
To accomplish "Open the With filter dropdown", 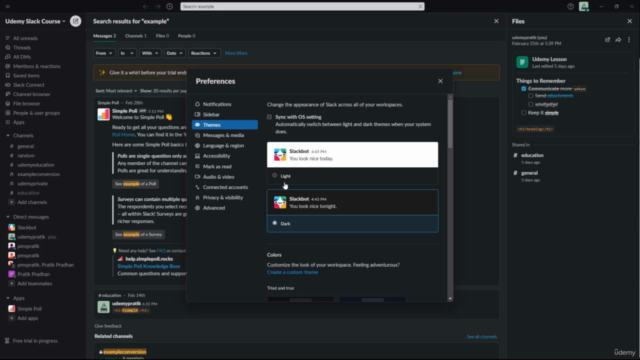I will [150, 53].
